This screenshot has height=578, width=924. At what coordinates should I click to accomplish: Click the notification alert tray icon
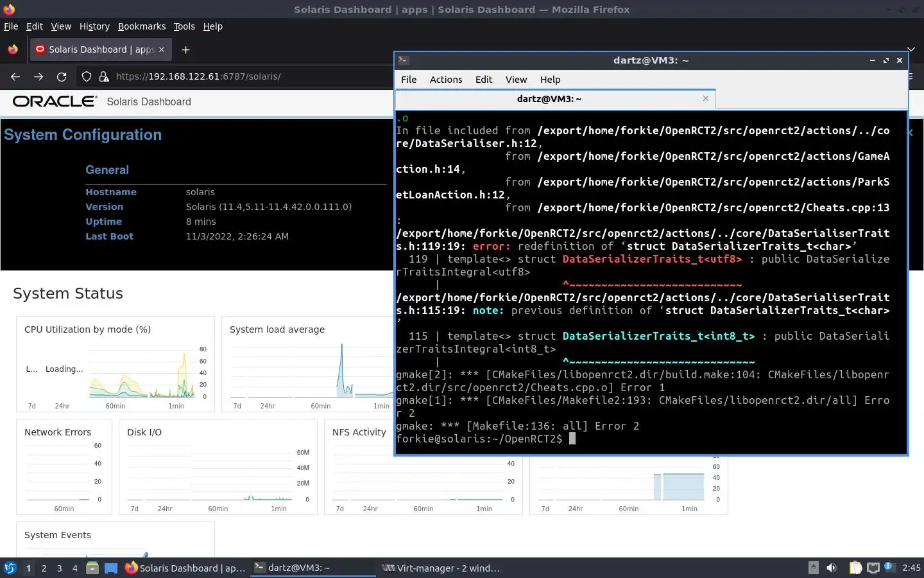pos(889,566)
